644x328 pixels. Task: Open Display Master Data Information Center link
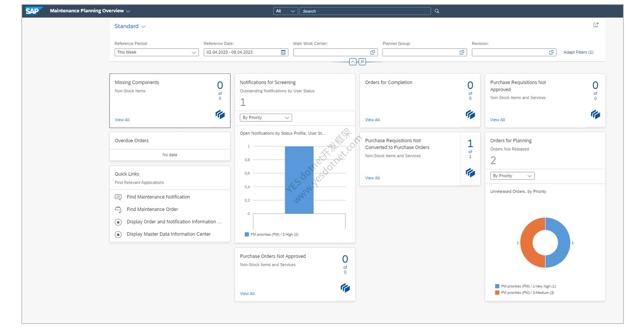point(169,234)
